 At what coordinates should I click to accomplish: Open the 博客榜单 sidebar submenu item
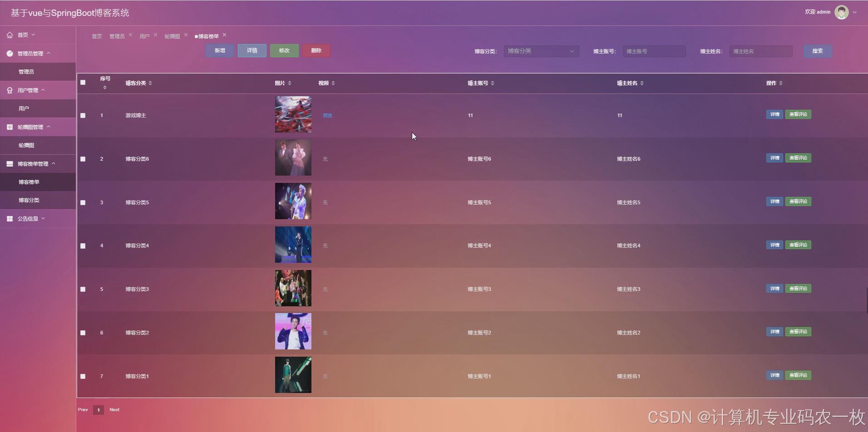coord(38,182)
